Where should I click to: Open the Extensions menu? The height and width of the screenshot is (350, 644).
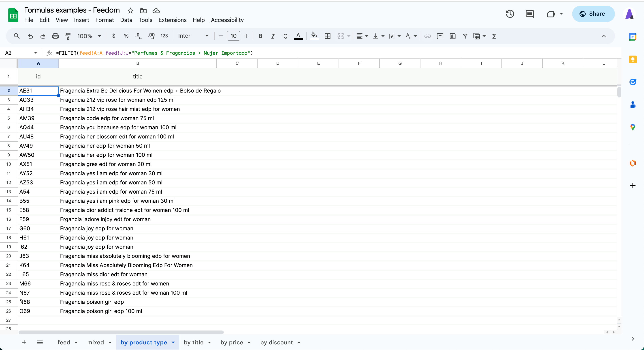tap(173, 20)
